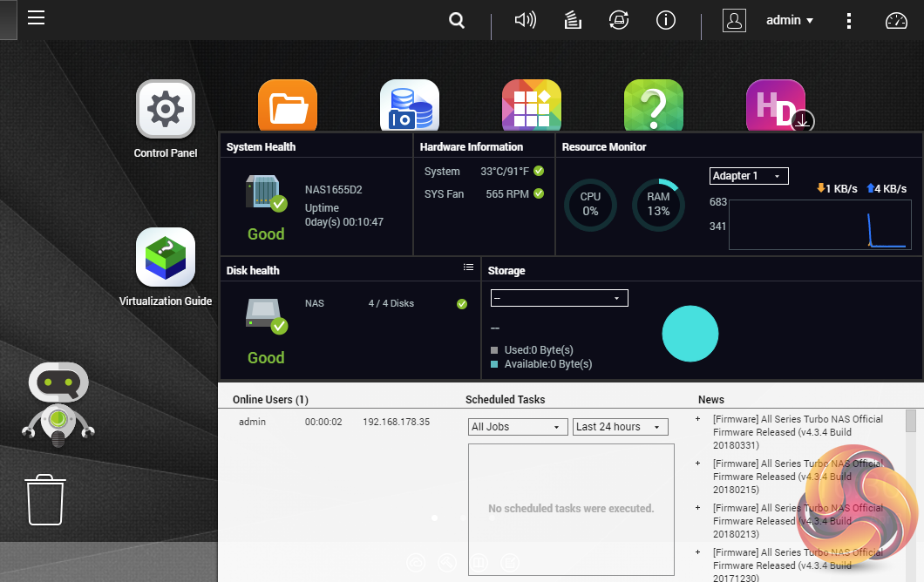This screenshot has height=582, width=924.
Task: Open Adapter 1 network dropdown
Action: 749,176
